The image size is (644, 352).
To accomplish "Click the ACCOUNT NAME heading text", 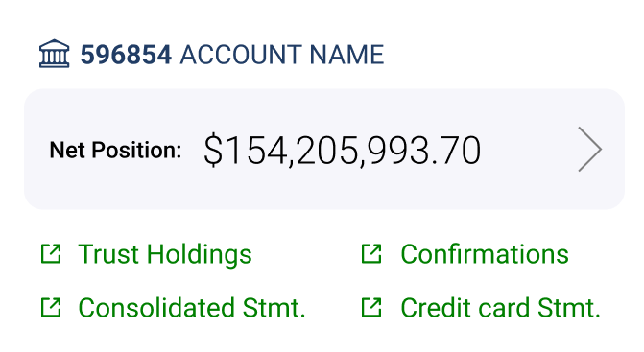I will click(282, 55).
